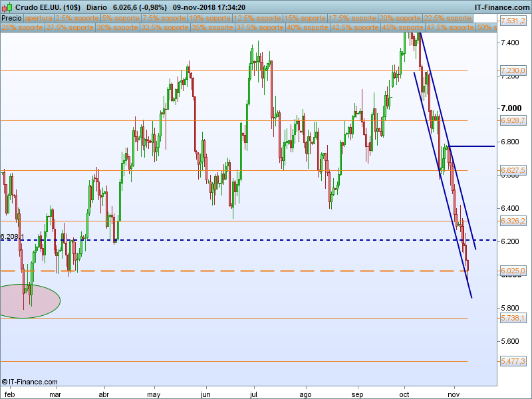The width and height of the screenshot is (532, 399).
Task: Click the 6.627,5 price level tag
Action: 513,170
